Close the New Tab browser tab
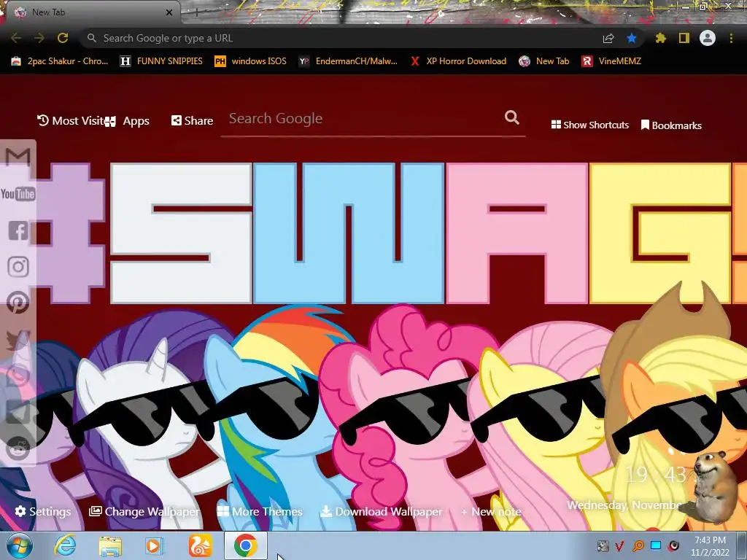The image size is (747, 560). pyautogui.click(x=169, y=12)
